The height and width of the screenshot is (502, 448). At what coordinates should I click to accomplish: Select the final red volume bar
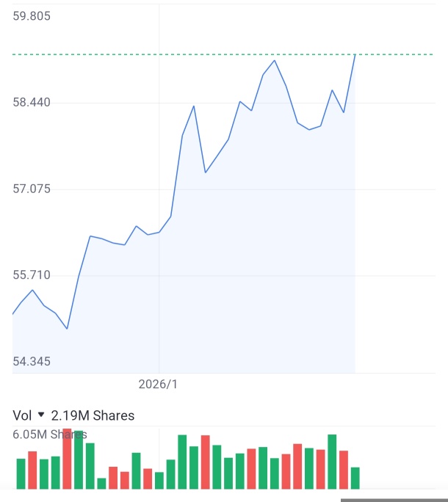pyautogui.click(x=344, y=470)
